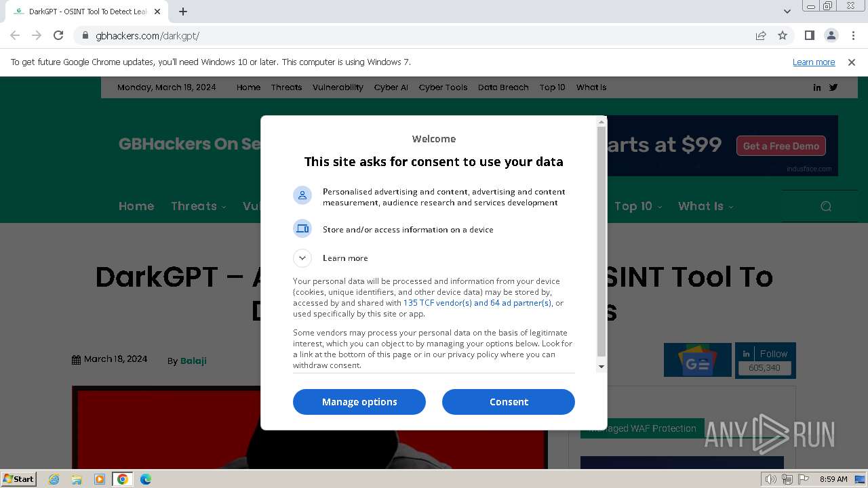868x488 pixels.
Task: Open the Chrome three-dot menu
Action: coord(852,35)
